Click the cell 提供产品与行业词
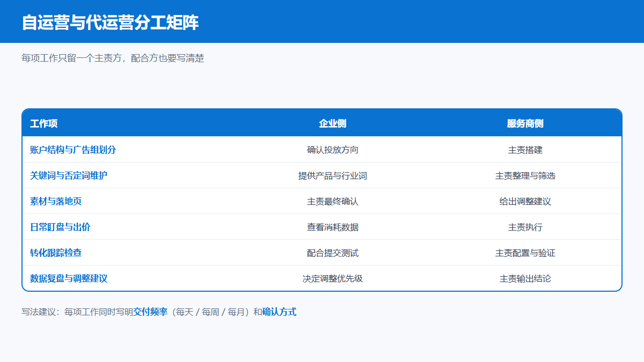The height and width of the screenshot is (362, 644). click(333, 175)
